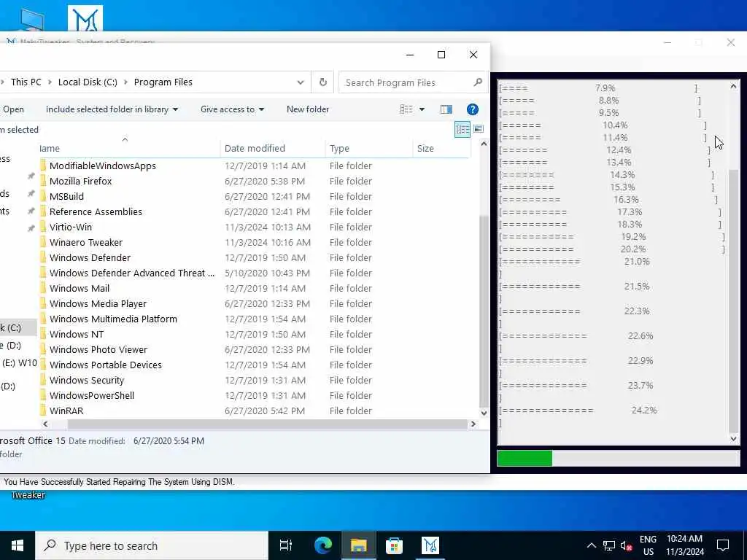Click the Mozilla Firefox folder icon
The image size is (747, 560).
pos(43,181)
